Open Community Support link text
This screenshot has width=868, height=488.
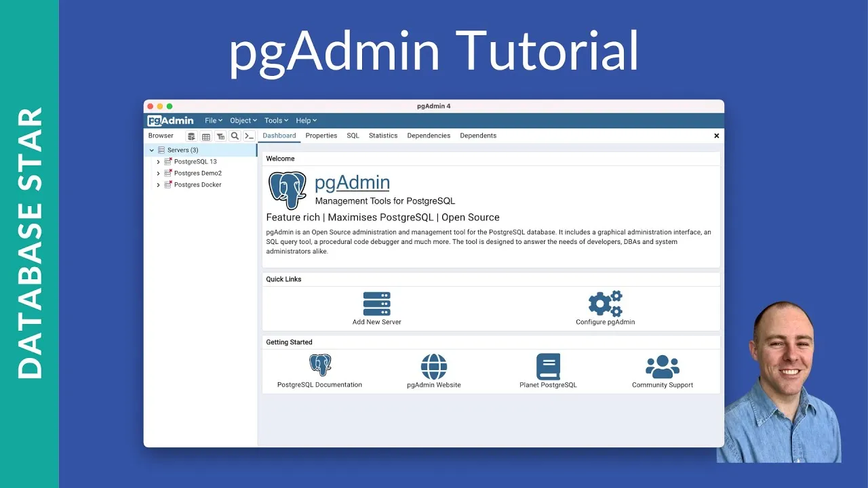(x=663, y=385)
